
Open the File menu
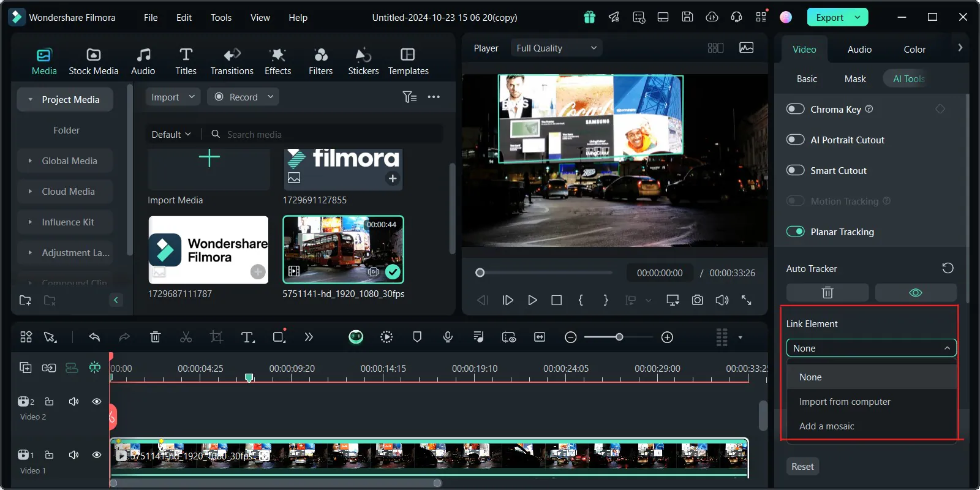(151, 17)
